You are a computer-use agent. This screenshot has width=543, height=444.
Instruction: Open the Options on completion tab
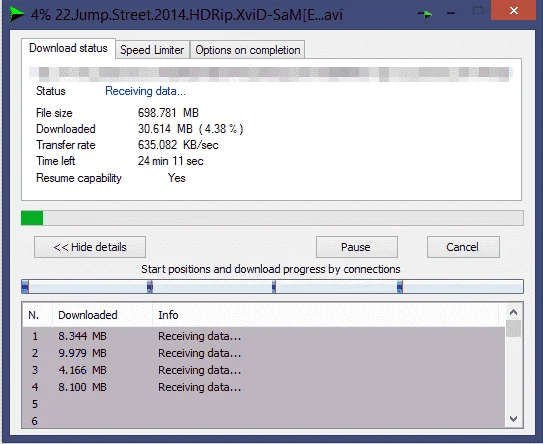248,50
